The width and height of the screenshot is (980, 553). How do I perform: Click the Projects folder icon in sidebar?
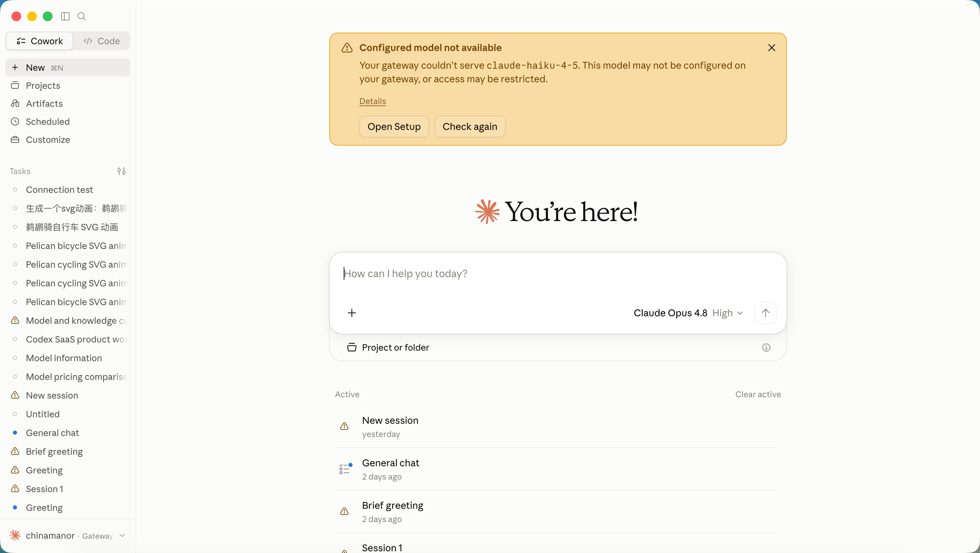point(15,85)
